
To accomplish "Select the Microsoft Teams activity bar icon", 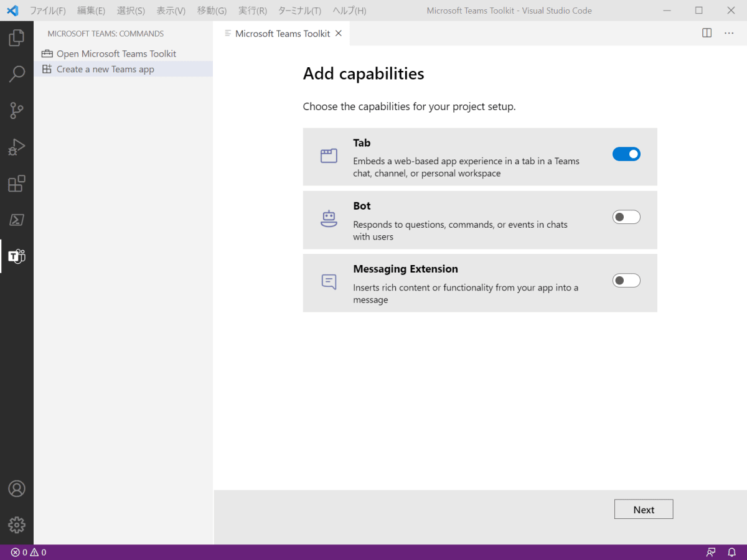I will [x=17, y=256].
